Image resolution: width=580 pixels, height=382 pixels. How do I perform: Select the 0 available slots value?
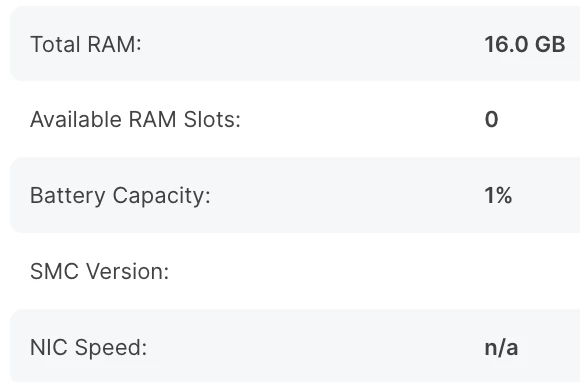click(x=492, y=119)
